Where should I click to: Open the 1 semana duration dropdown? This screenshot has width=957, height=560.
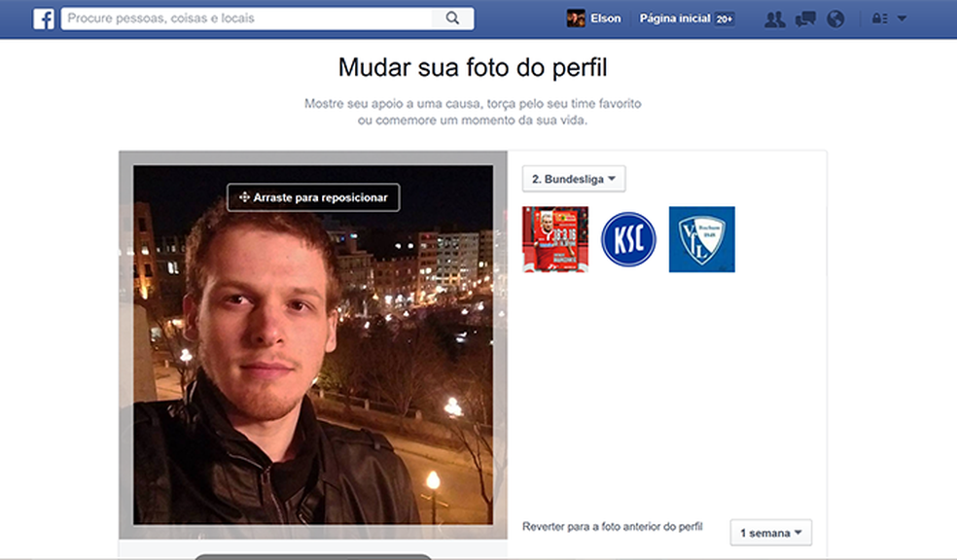tap(770, 532)
